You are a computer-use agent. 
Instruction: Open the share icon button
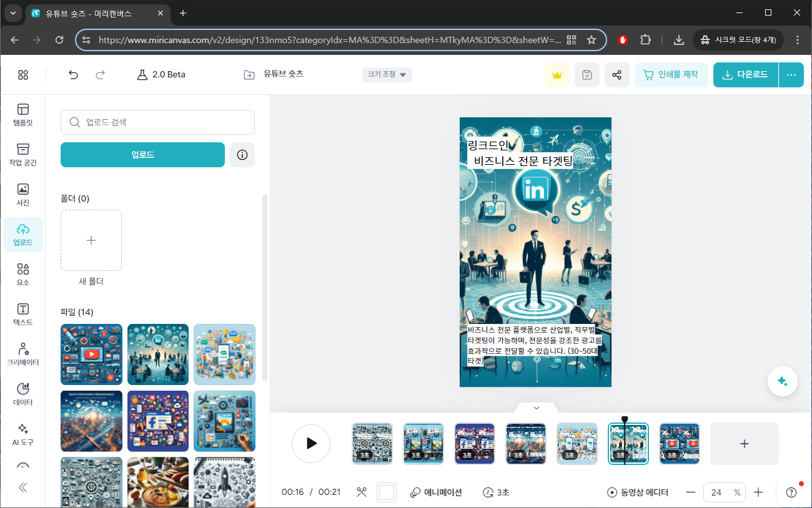pos(616,75)
